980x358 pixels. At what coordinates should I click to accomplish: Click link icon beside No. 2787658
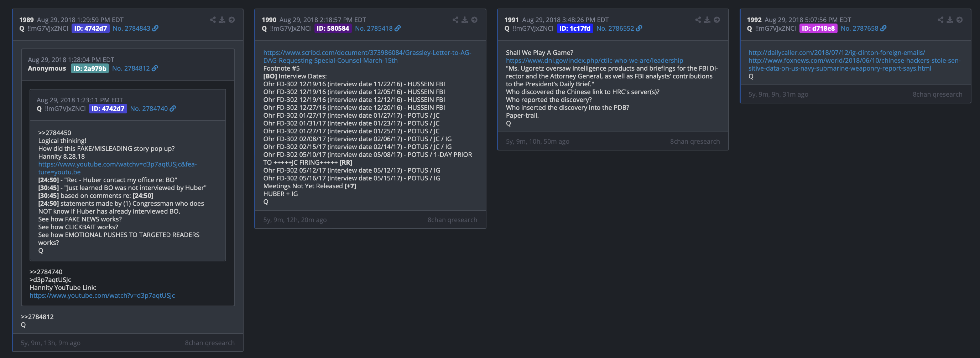(x=883, y=28)
